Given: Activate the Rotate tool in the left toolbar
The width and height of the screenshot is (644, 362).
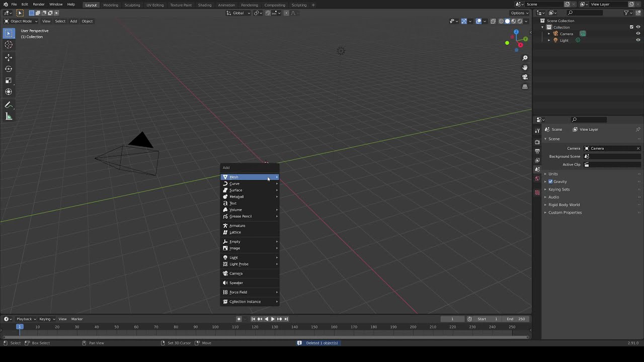Looking at the screenshot, I should pyautogui.click(x=9, y=69).
